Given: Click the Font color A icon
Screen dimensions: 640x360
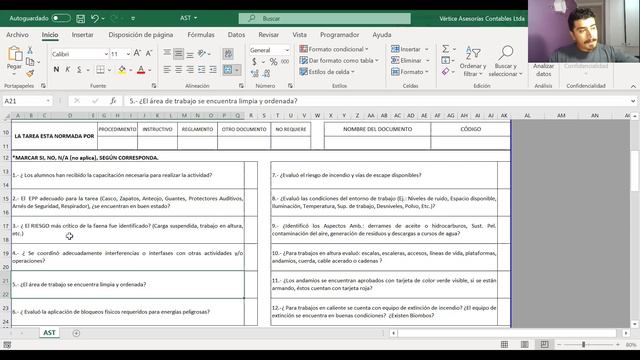Looking at the screenshot, I should pos(141,70).
